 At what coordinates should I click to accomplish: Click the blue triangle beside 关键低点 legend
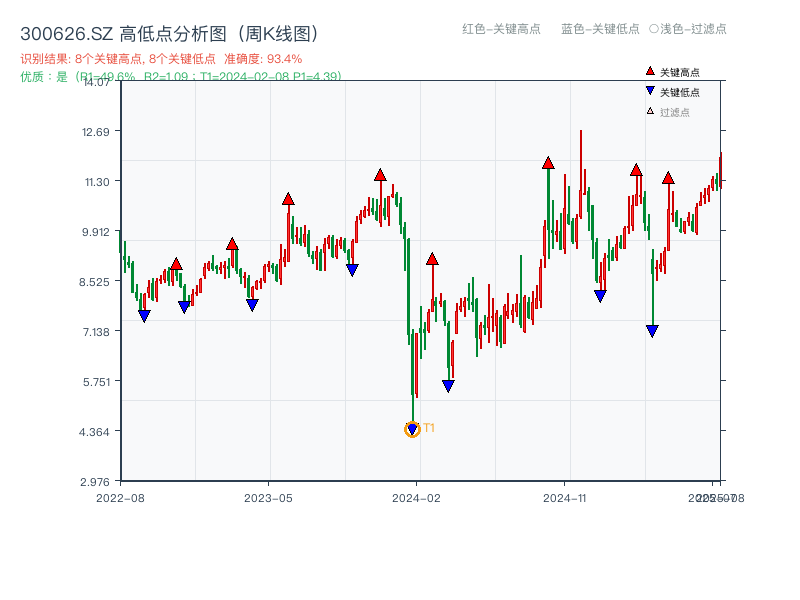650,92
